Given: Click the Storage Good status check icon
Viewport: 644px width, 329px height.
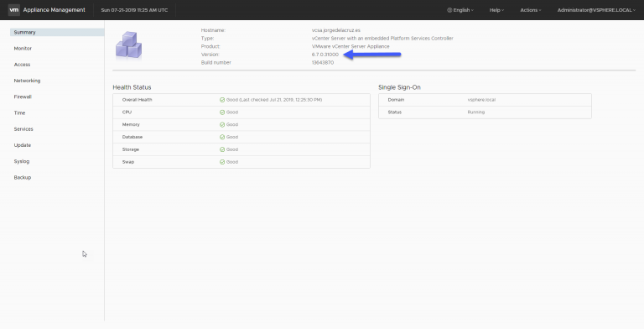Looking at the screenshot, I should (x=222, y=149).
